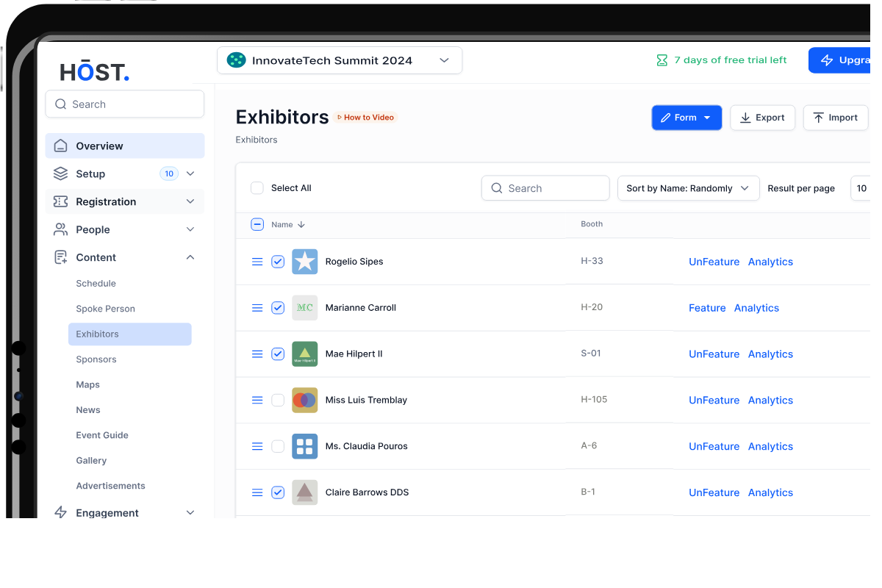Click UnFeature for Rogelio Sipes

coord(714,262)
